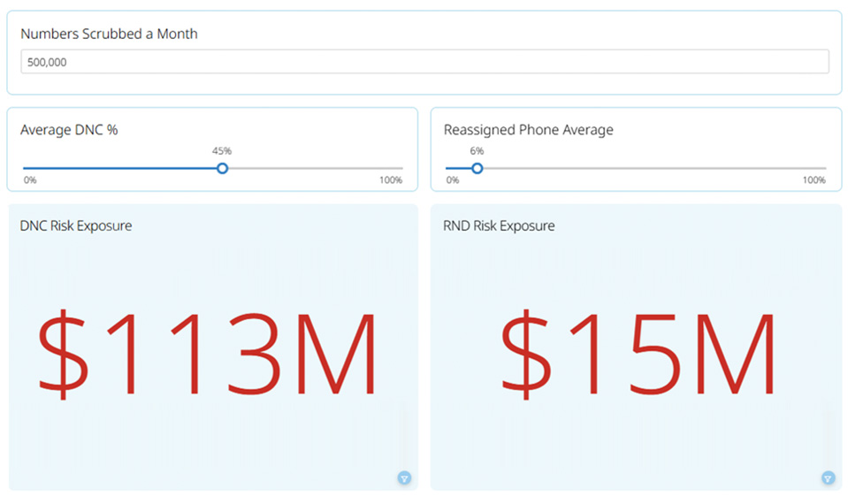Click the 0% label under Average DNC slider
The image size is (848, 504).
click(30, 180)
